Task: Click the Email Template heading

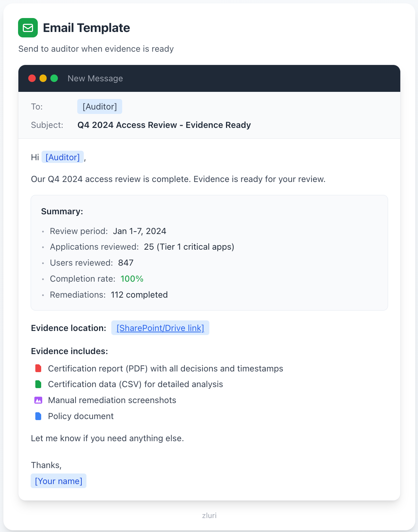Action: coord(86,28)
